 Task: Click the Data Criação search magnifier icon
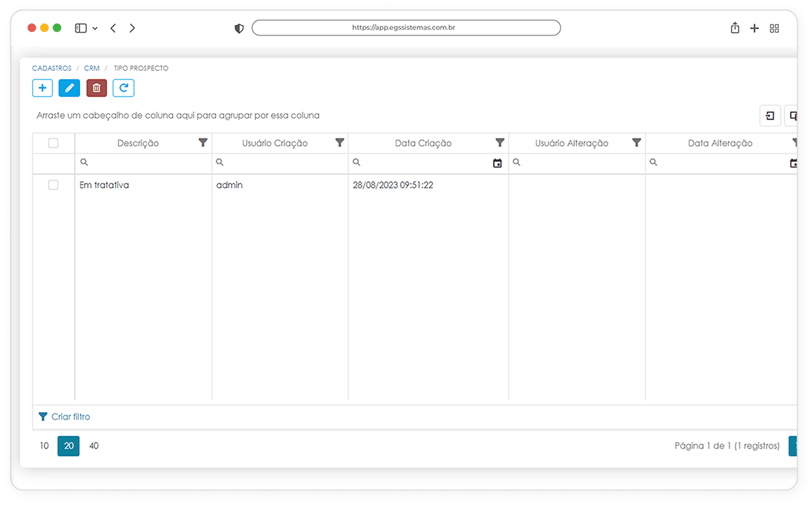(356, 162)
